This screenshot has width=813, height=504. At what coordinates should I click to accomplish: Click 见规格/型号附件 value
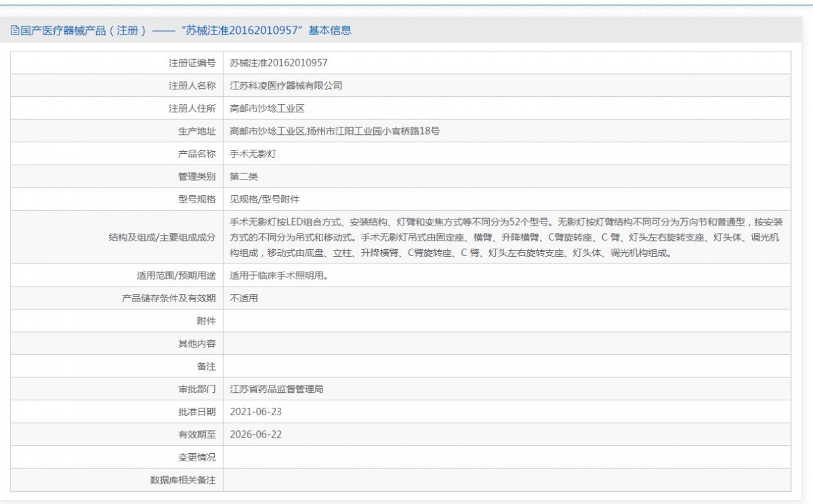pos(264,199)
